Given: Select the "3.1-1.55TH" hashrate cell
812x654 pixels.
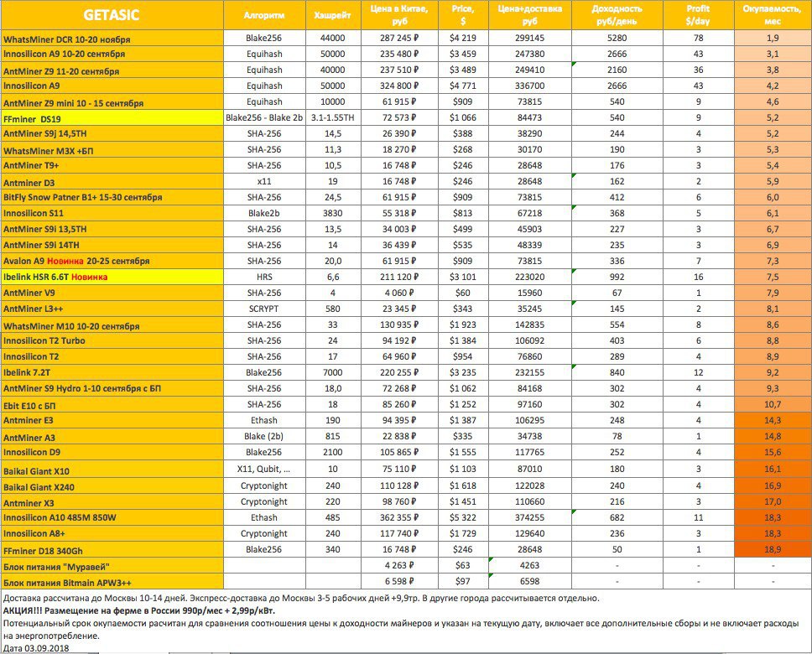Looking at the screenshot, I should click(332, 117).
